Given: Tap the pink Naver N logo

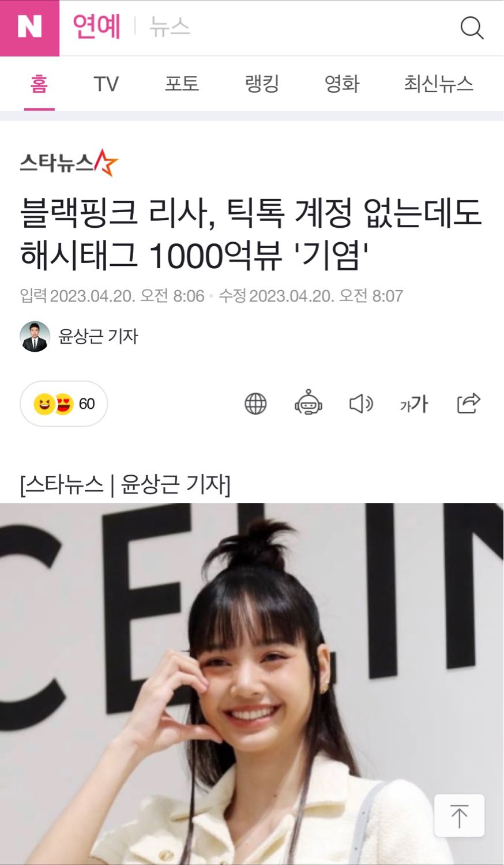Looking at the screenshot, I should pos(29,28).
